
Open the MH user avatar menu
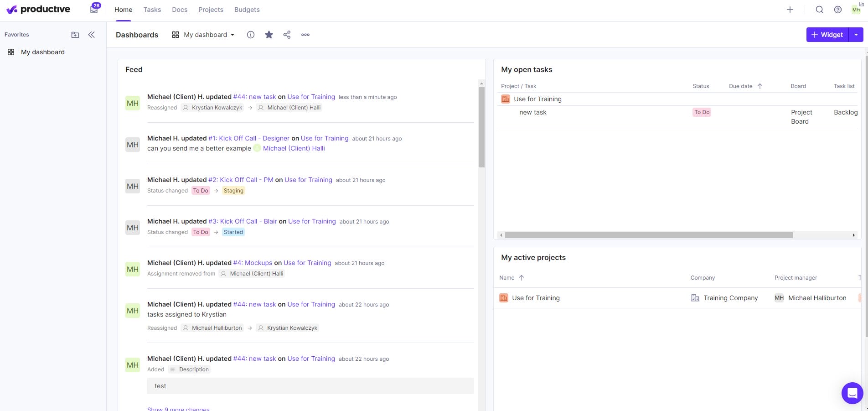856,10
